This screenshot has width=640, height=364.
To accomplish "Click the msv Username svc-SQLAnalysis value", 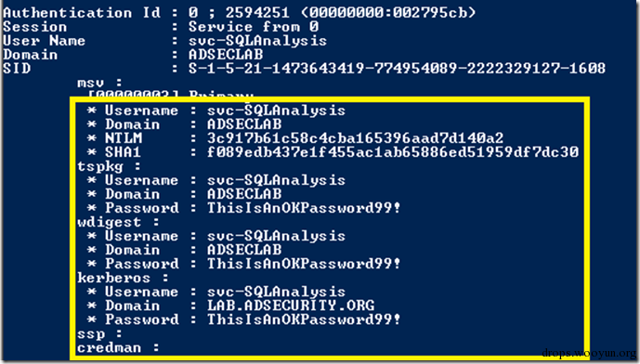I will point(276,110).
